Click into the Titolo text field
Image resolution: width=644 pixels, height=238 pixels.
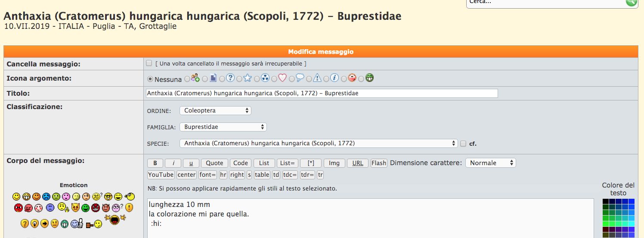pyautogui.click(x=322, y=93)
